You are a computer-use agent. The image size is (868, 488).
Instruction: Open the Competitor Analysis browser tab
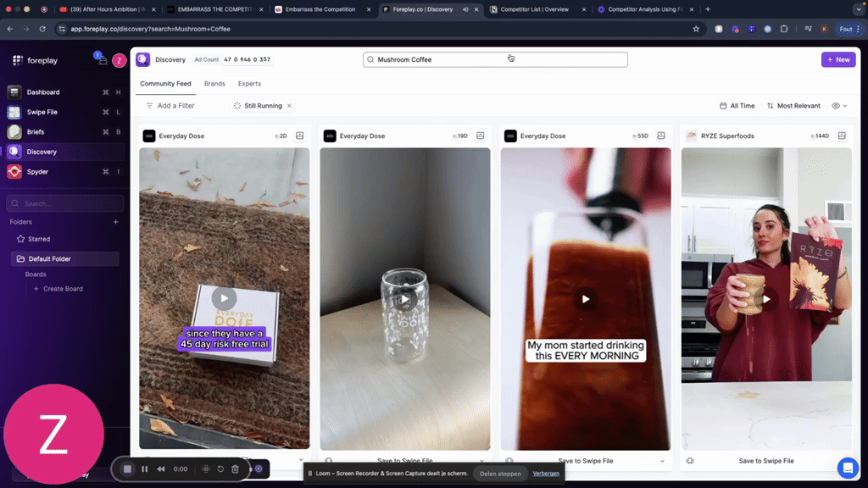point(645,9)
